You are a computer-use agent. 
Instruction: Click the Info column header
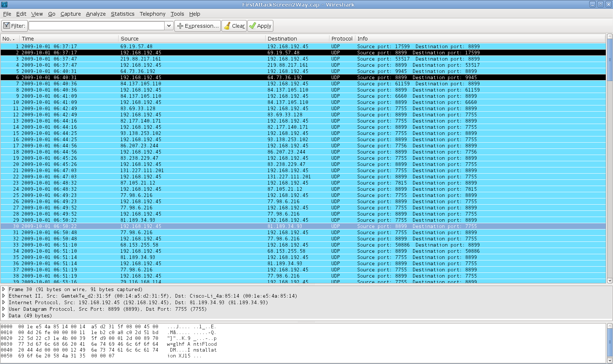tap(481, 39)
